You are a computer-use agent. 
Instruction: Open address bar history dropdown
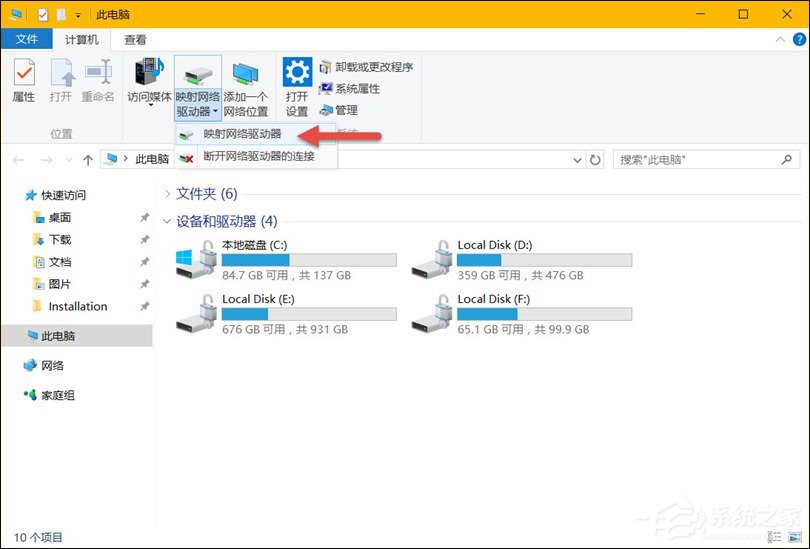click(x=578, y=160)
